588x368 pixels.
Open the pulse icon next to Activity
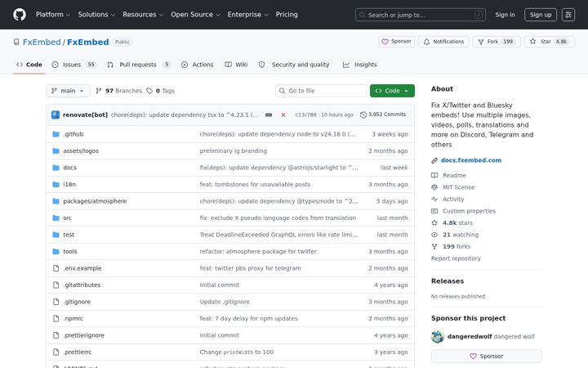click(x=434, y=199)
